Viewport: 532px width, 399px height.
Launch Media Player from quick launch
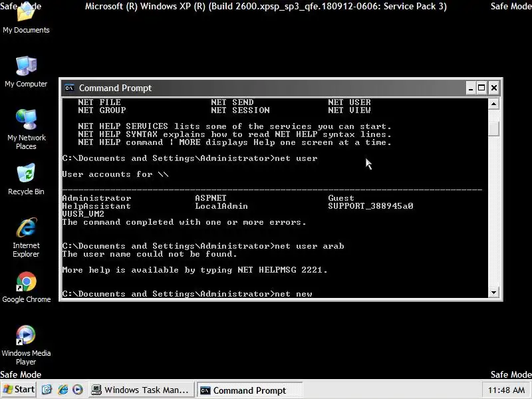pos(78,390)
